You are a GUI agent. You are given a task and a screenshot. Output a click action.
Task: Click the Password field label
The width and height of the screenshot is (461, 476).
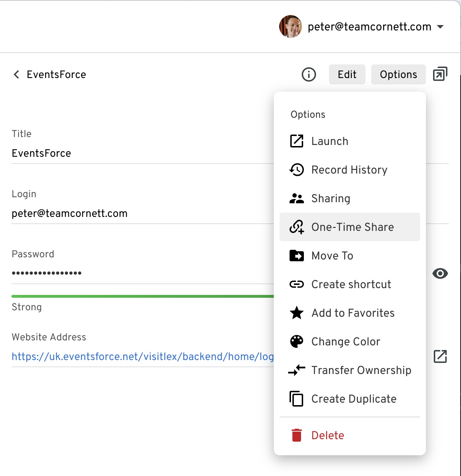click(33, 254)
